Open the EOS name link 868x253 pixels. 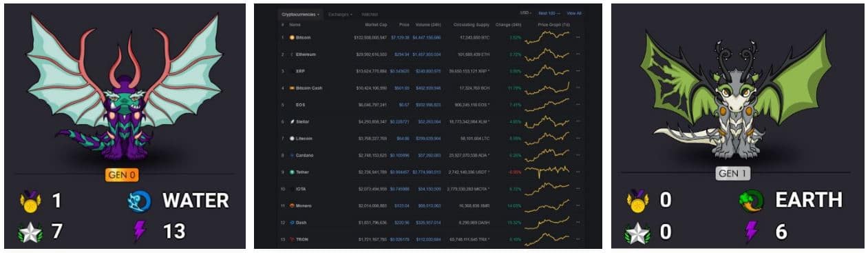click(x=301, y=105)
